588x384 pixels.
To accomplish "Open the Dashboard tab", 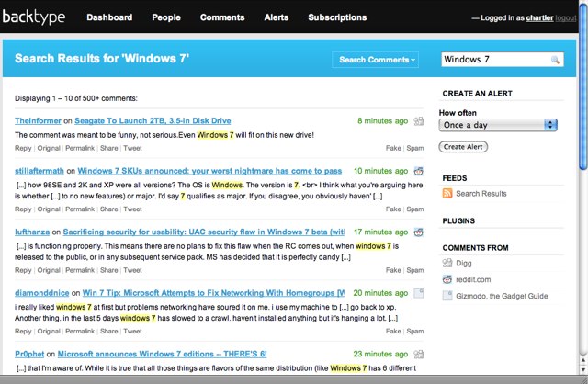I will (x=109, y=17).
